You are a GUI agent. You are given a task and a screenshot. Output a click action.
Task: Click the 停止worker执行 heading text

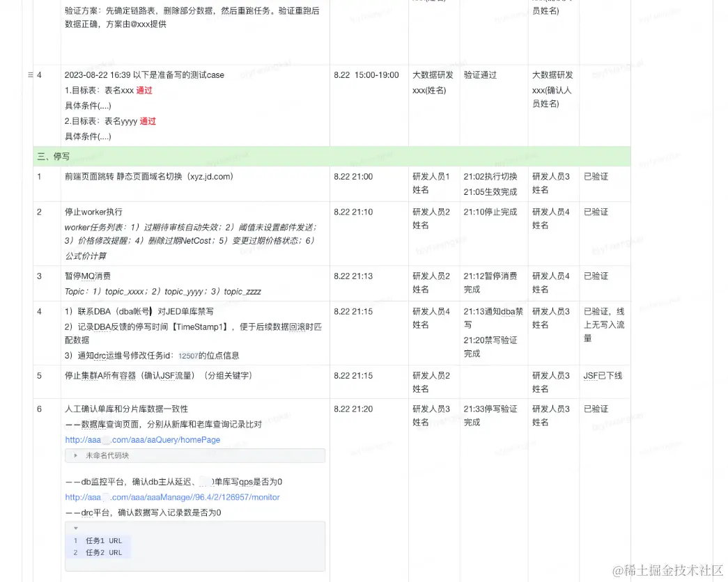93,212
